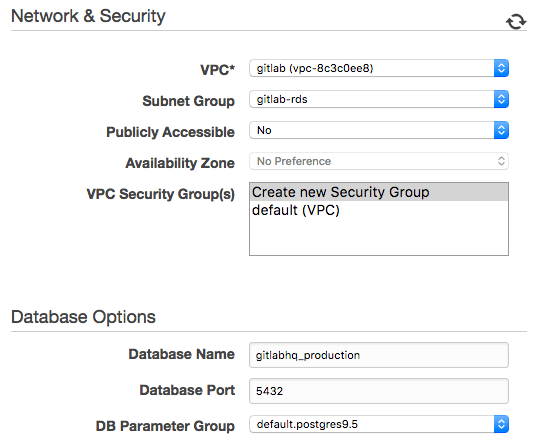
Task: Click the Database Port field showing 5432
Action: (x=379, y=391)
